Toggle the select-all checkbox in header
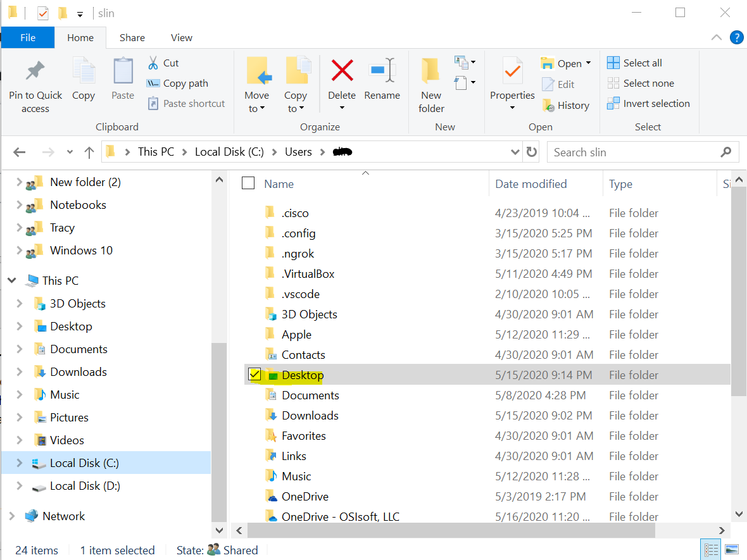747x560 pixels. [x=248, y=184]
